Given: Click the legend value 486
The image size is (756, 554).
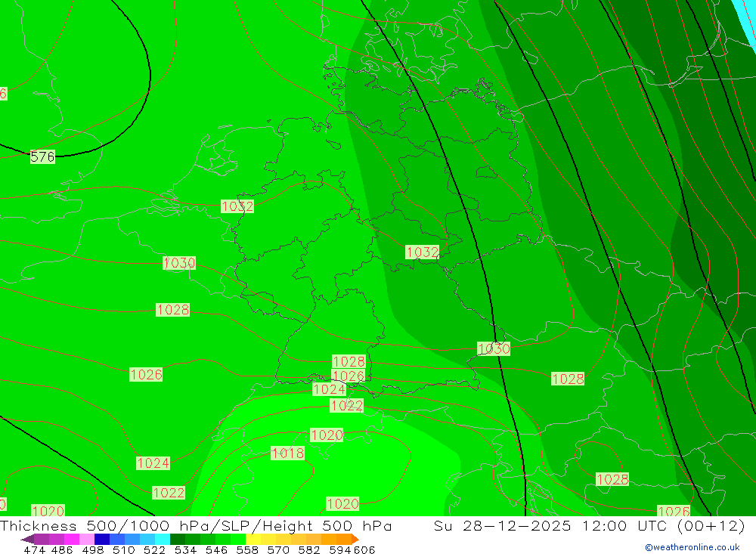Looking at the screenshot, I should 62,549.
